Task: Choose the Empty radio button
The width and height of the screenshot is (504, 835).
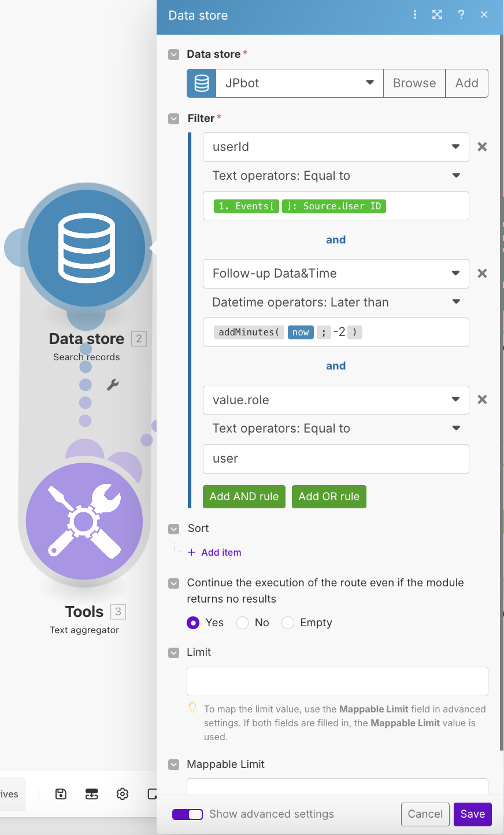Action: pos(288,622)
